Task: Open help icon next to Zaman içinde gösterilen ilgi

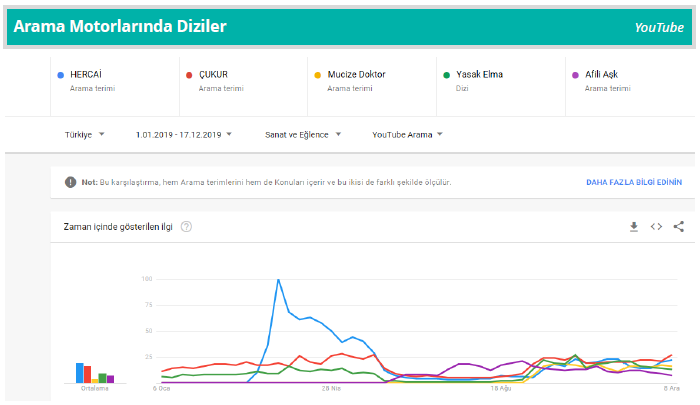Action: coord(186,227)
